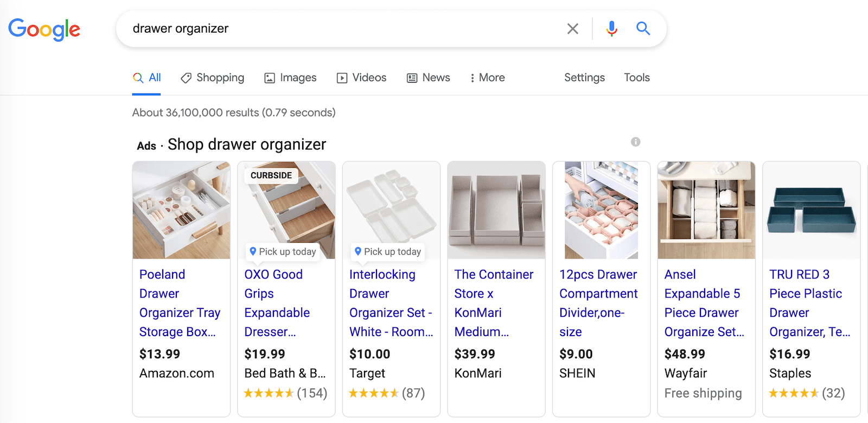Viewport: 868px width, 423px height.
Task: Click the $13.99 Amazon price
Action: pos(159,354)
